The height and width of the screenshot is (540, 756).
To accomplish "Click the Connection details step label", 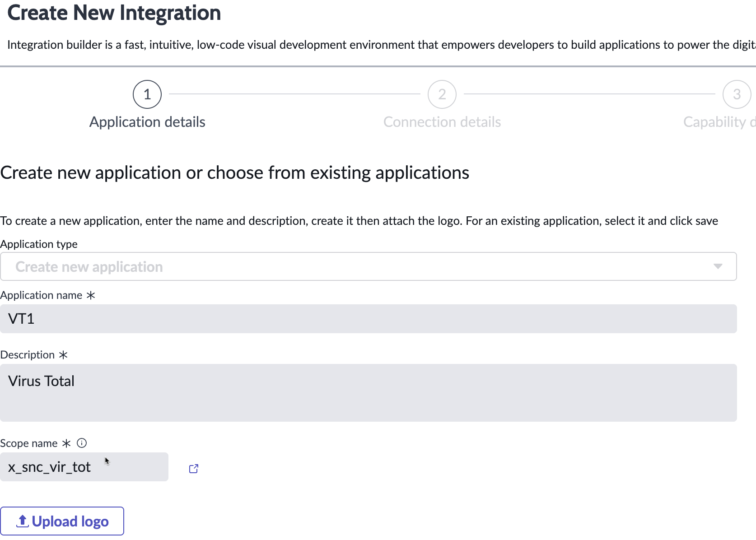I will pyautogui.click(x=442, y=122).
